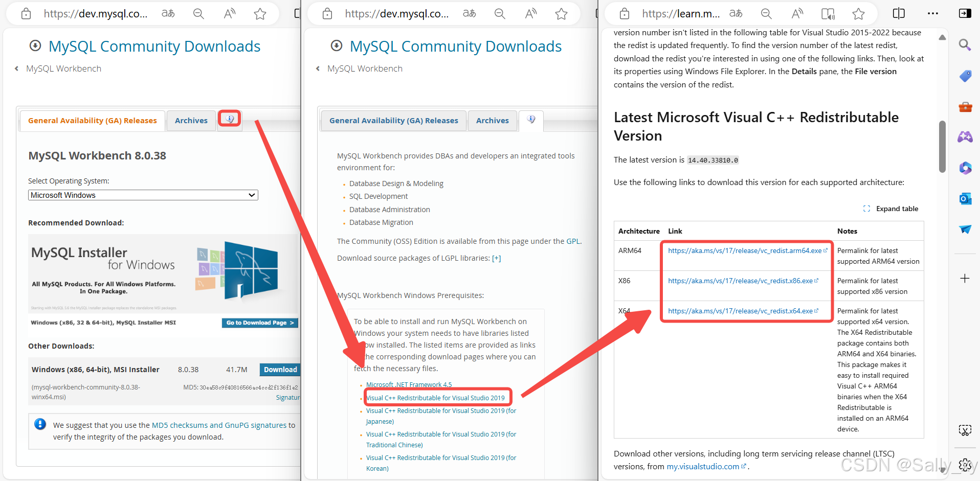Toggle the Edge sidebar panel button
The image size is (980, 481).
(x=965, y=13)
